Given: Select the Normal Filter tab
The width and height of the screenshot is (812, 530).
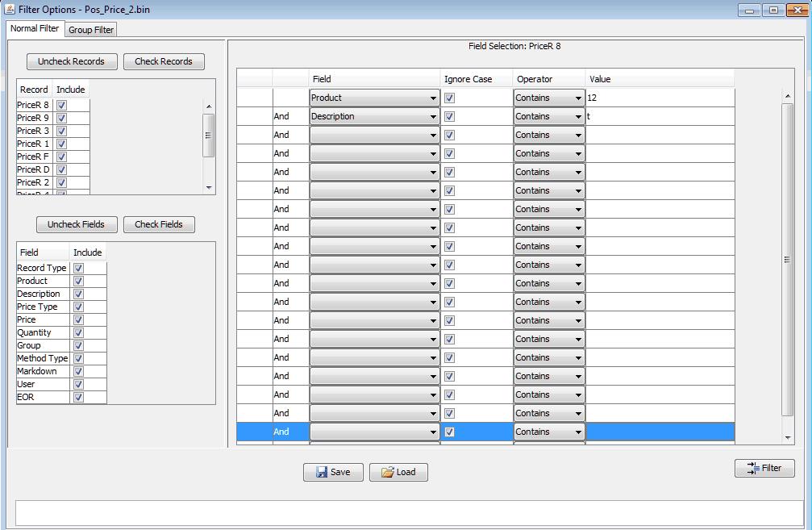Looking at the screenshot, I should (35, 28).
